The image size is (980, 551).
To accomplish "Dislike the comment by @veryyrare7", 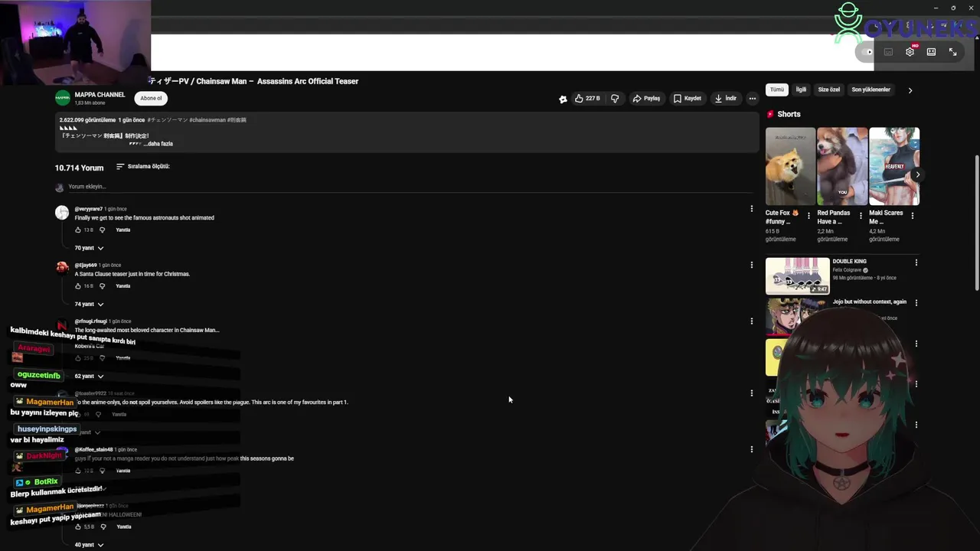I will pos(103,230).
